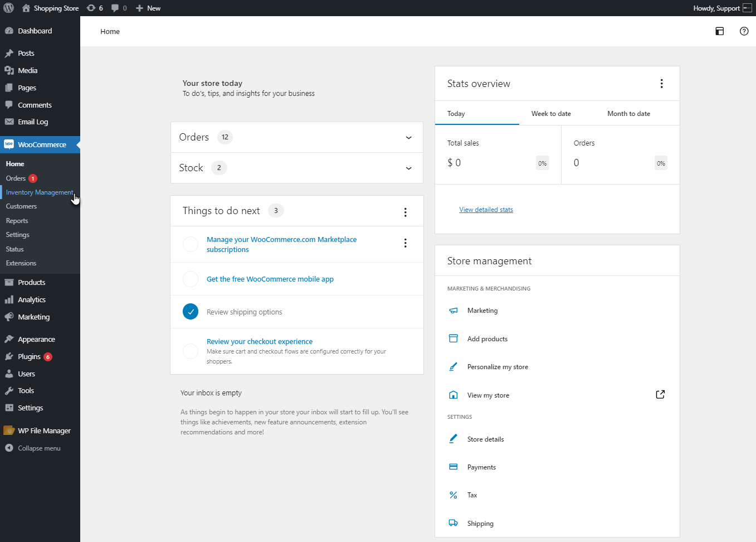Screen dimensions: 756x542
Task: Click the Dashboard gauge icon
Action: tap(9, 31)
